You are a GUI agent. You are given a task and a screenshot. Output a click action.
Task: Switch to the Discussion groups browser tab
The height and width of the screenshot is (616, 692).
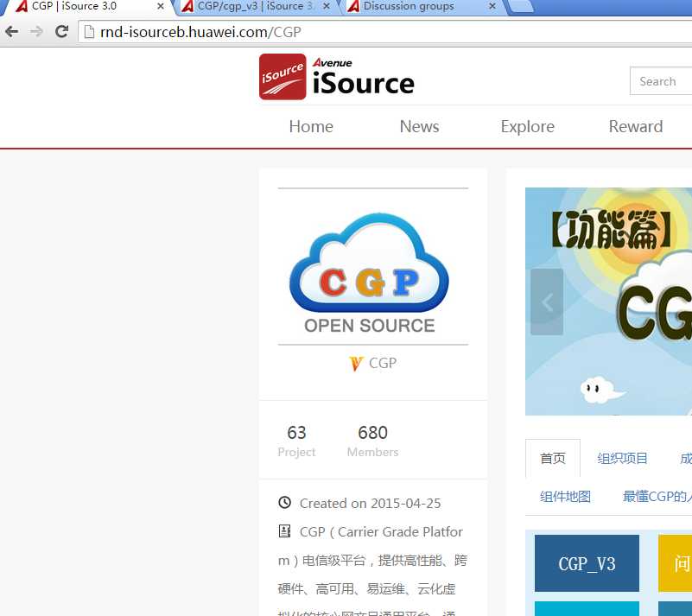(422, 7)
